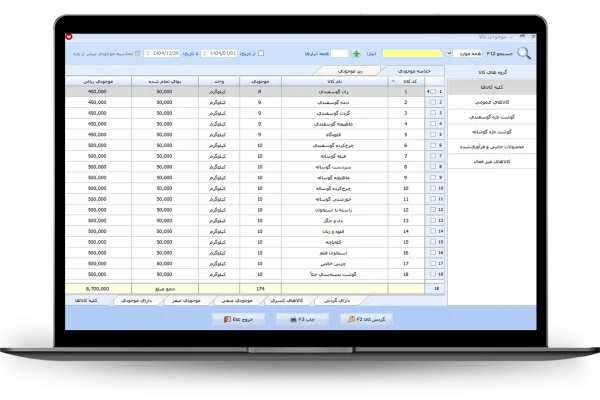The height and width of the screenshot is (400, 600).
Task: Click the ماهیچه گوساله product name
Action: point(333,178)
